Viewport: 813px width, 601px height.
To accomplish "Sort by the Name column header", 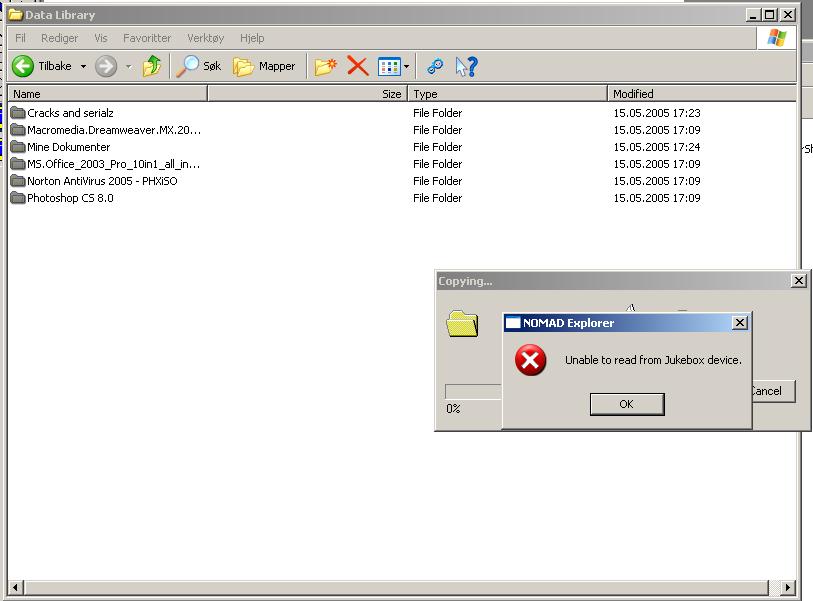I will coord(107,94).
